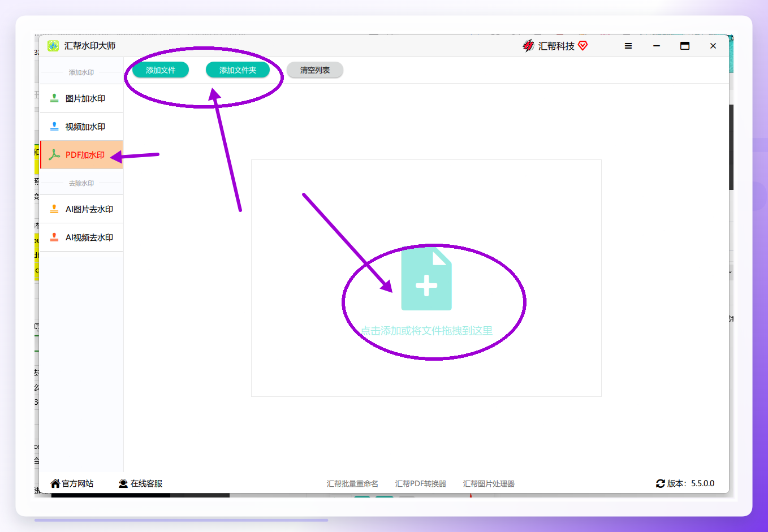Open the 在线客服 link
The width and height of the screenshot is (768, 532).
click(x=146, y=483)
